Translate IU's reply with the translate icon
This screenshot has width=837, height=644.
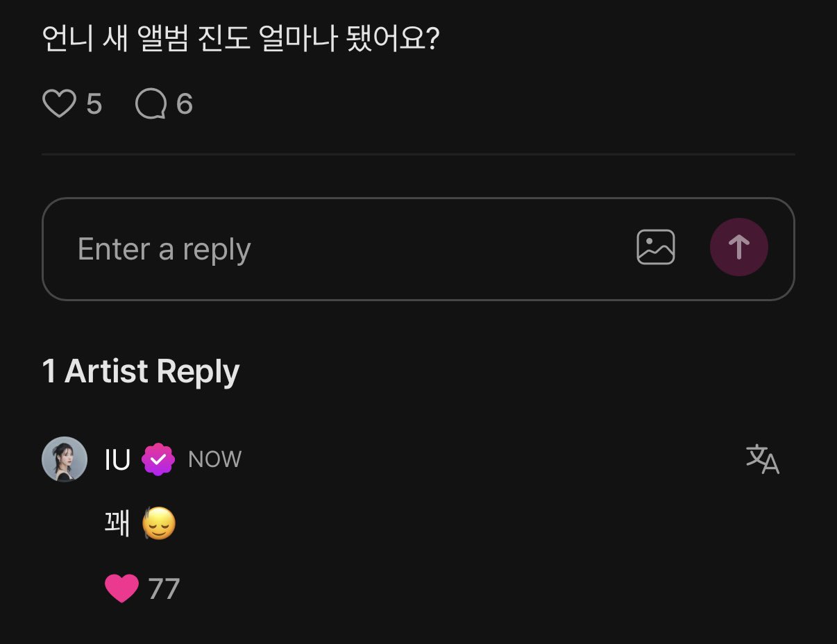pyautogui.click(x=762, y=459)
